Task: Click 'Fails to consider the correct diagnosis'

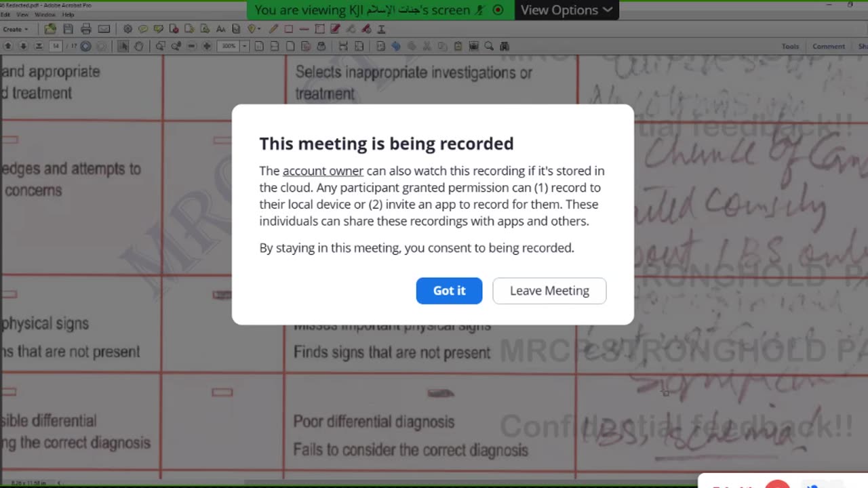Action: (410, 449)
